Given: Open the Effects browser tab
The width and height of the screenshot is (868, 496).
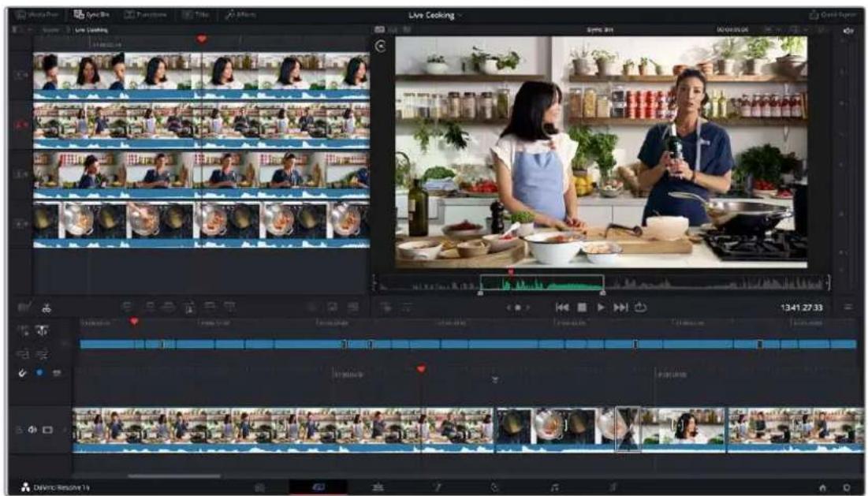Looking at the screenshot, I should [240, 15].
